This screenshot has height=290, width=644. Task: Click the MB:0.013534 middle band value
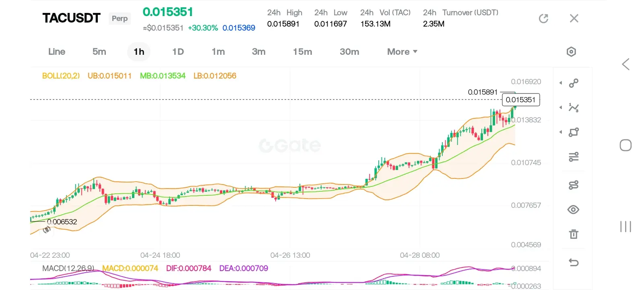click(x=163, y=76)
